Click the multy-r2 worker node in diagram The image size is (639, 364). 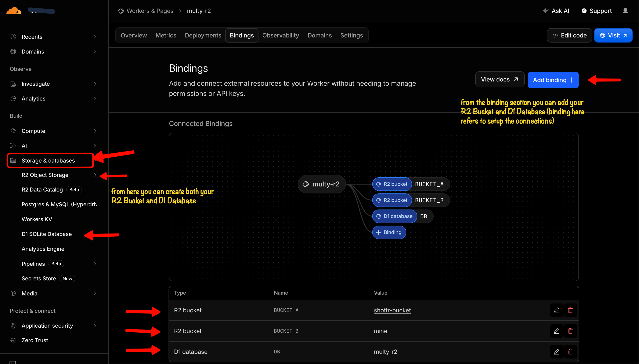[x=322, y=184]
